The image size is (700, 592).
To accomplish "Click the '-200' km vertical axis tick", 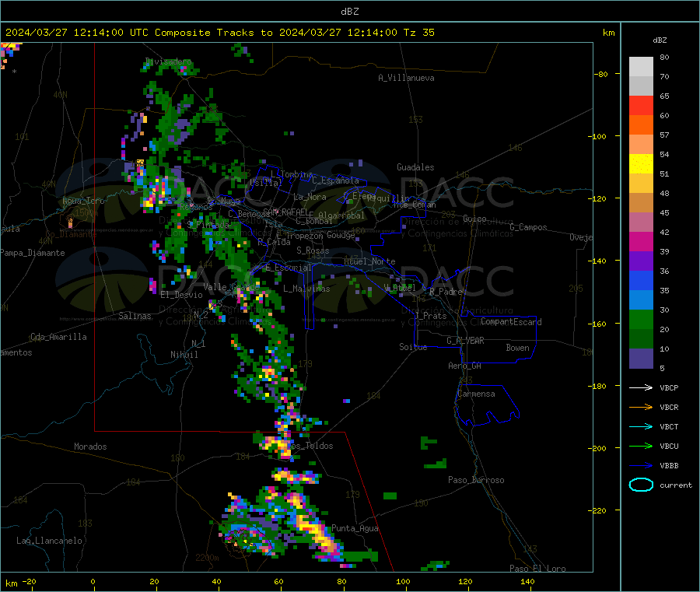I will 597,448.
